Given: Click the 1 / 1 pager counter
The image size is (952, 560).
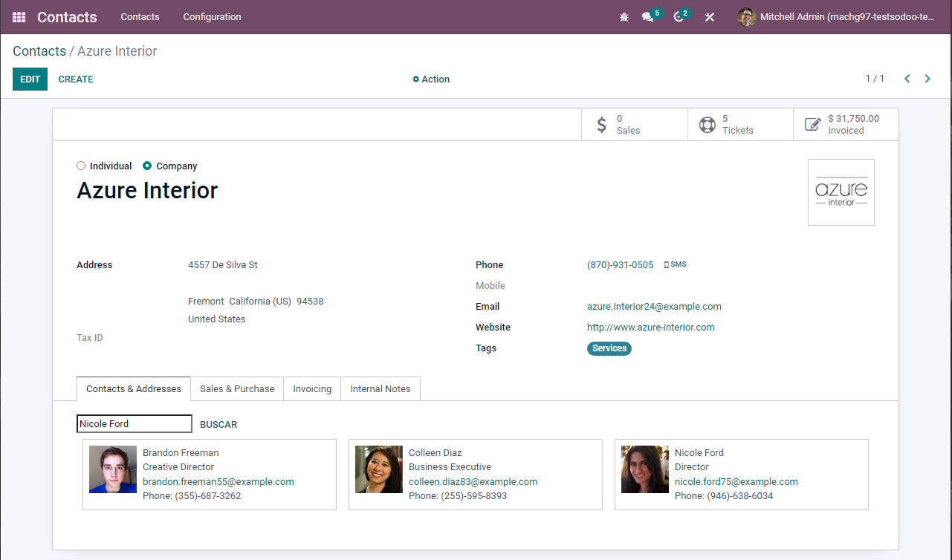Looking at the screenshot, I should click(x=875, y=79).
